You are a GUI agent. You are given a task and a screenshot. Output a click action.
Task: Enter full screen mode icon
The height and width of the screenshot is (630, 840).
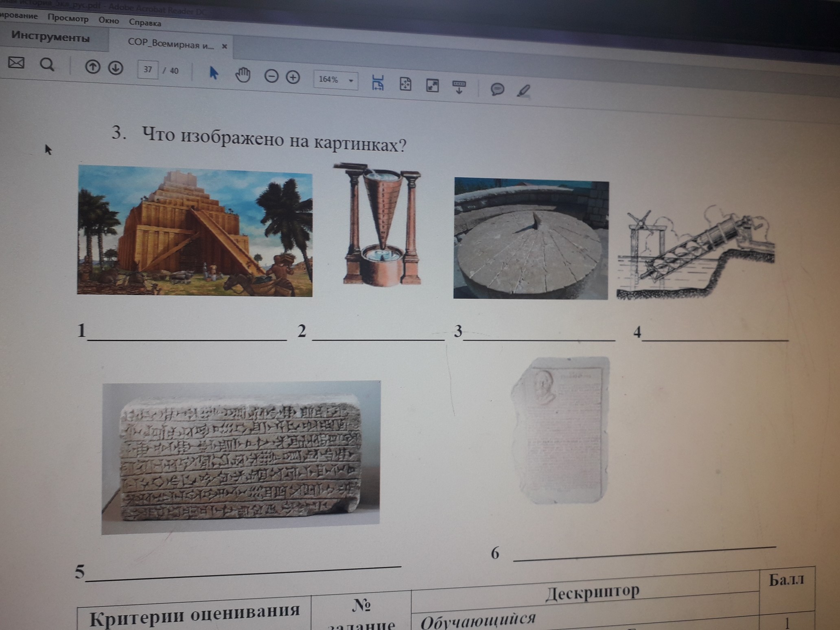tap(432, 85)
